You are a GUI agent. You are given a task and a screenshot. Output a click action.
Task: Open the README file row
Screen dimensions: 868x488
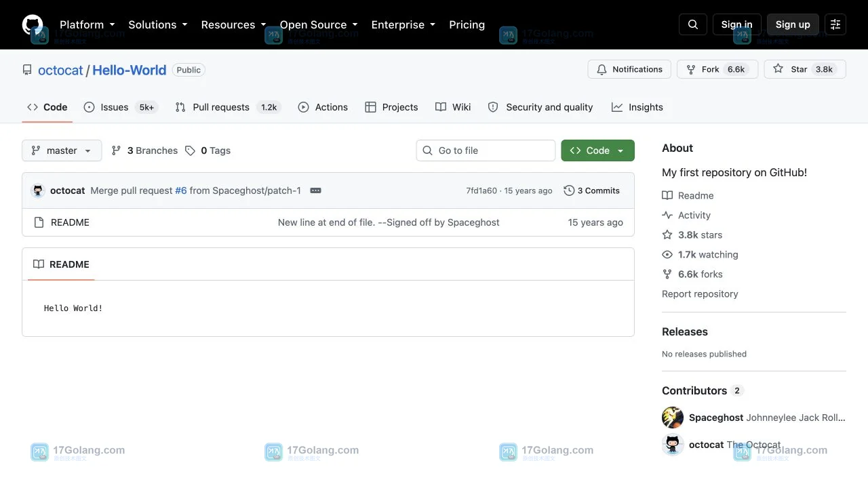[328, 222]
